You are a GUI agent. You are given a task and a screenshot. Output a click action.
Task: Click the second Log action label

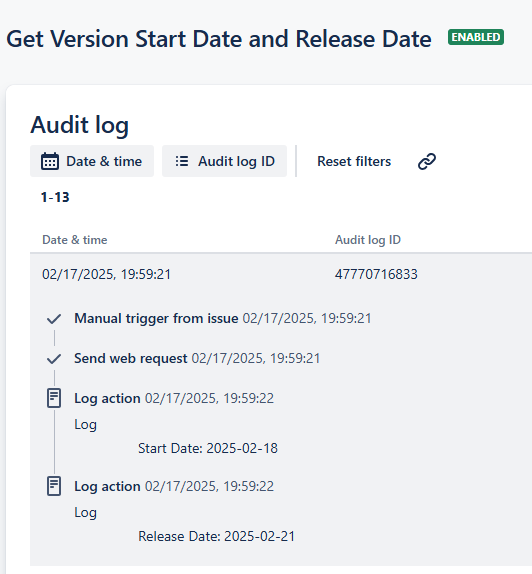click(107, 487)
